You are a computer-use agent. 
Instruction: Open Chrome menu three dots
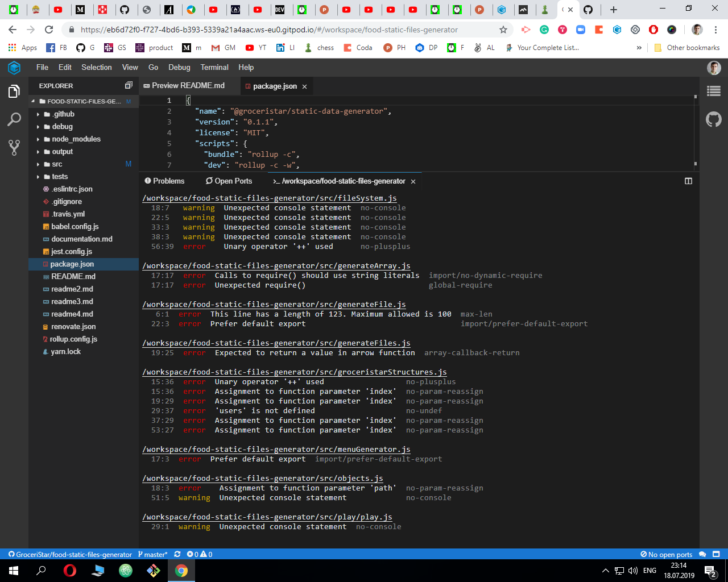click(x=716, y=30)
